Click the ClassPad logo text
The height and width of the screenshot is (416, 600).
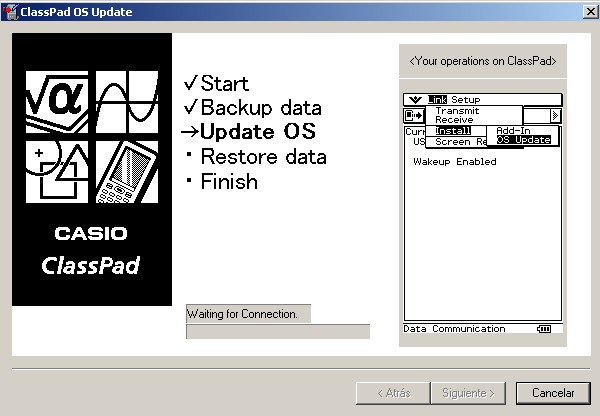click(x=91, y=266)
